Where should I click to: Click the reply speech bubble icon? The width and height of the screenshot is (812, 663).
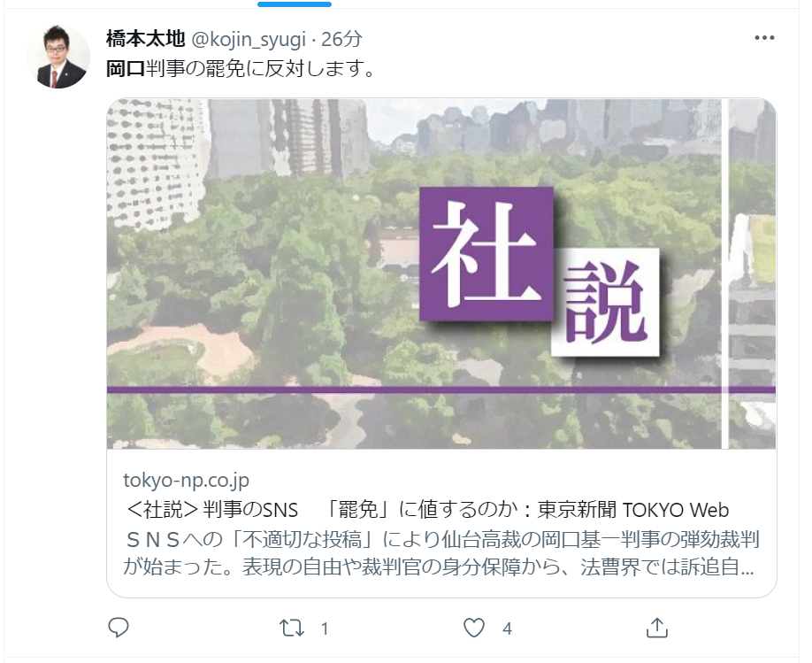(119, 628)
